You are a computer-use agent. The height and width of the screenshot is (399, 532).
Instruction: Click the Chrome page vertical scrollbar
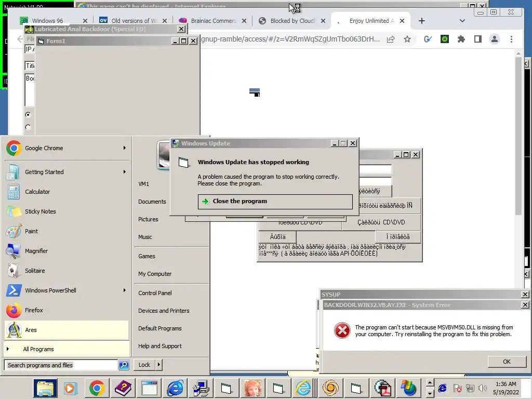click(518, 136)
